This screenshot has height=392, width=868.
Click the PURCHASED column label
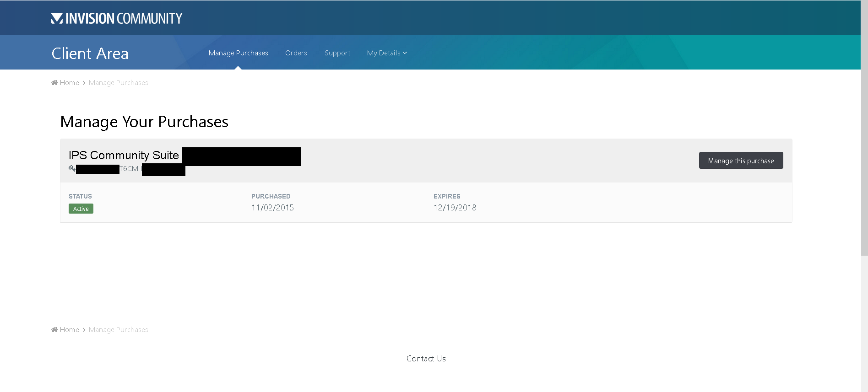[271, 196]
